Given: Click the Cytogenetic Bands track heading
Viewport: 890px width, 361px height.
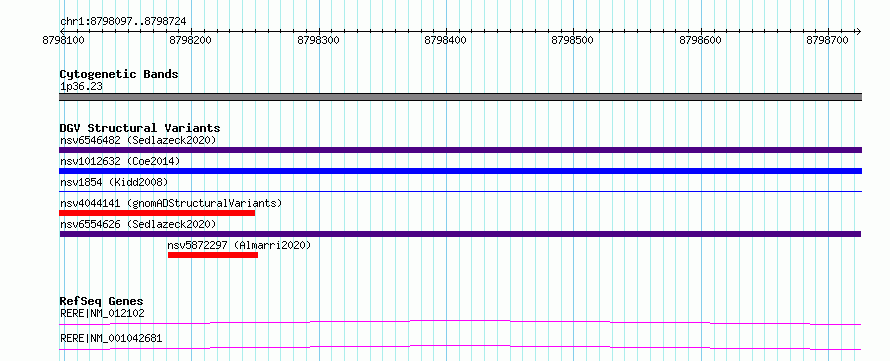Looking at the screenshot, I should [x=119, y=74].
